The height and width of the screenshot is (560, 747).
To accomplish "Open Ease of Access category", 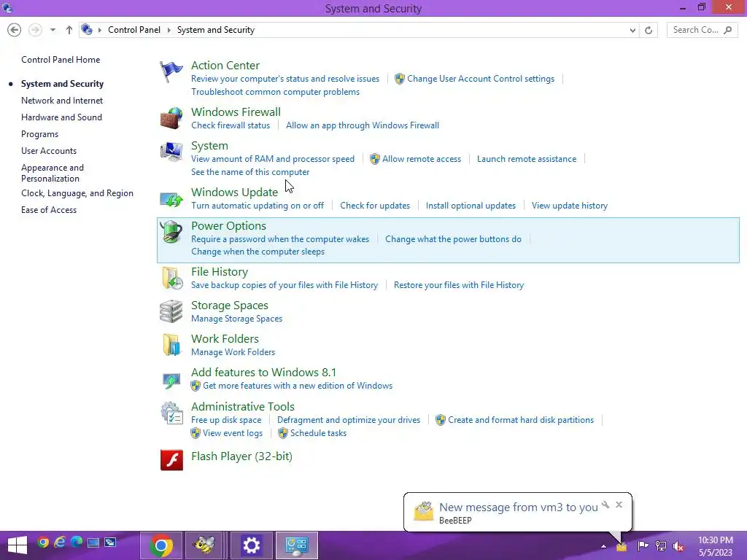I will (49, 210).
